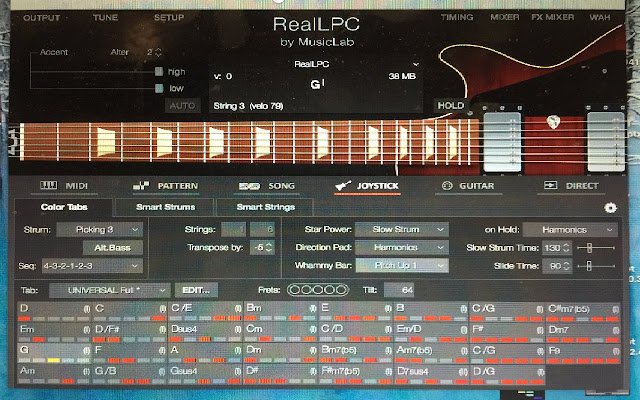Open the FX MIXER menu

point(552,17)
